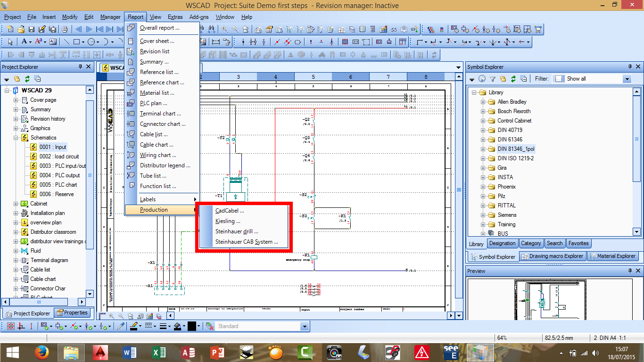Refresh the Project Explorer with green arrows
The height and width of the screenshot is (362, 644).
[27, 79]
